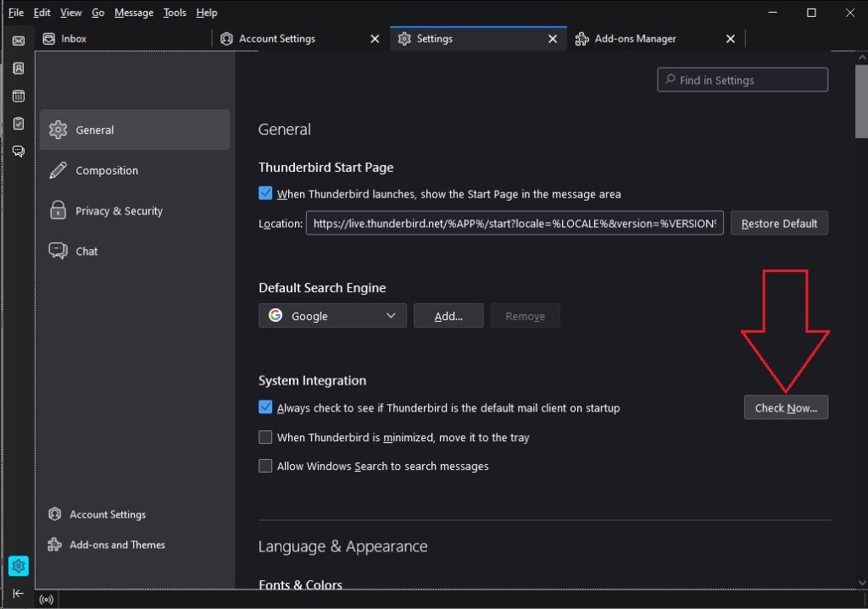Disable always check default mail client
The image size is (868, 609).
[265, 407]
